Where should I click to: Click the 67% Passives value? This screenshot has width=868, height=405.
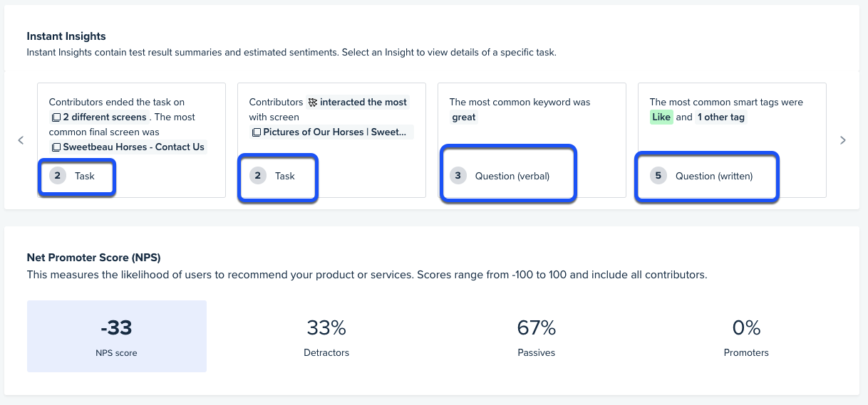point(536,328)
